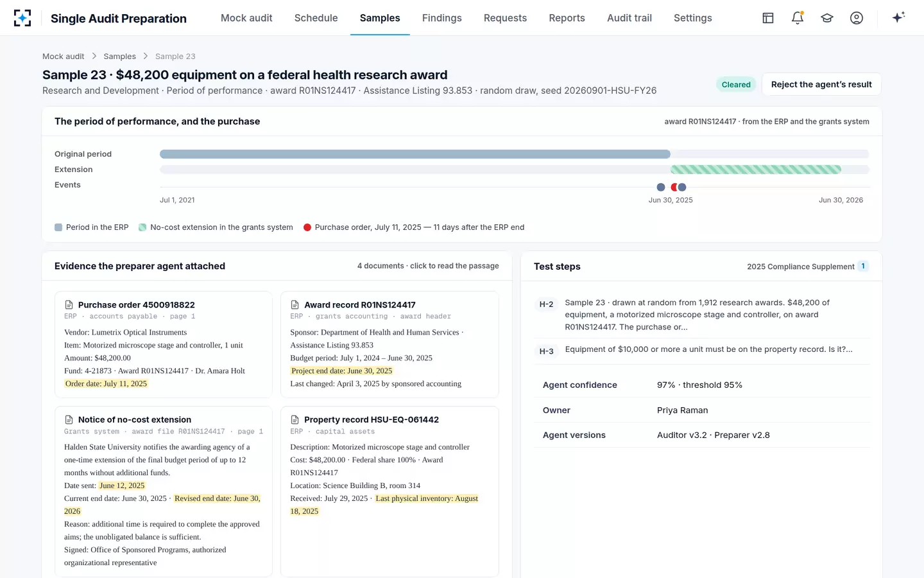Click the striped No-cost extension legend swatch
Viewport: 924px width, 578px height.
(x=142, y=227)
